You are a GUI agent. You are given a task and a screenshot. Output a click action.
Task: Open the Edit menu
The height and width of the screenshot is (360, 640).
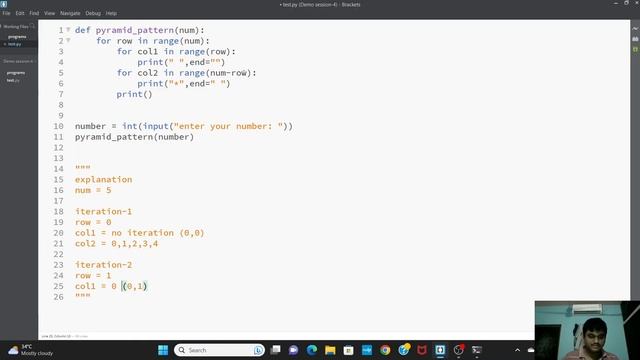20,13
